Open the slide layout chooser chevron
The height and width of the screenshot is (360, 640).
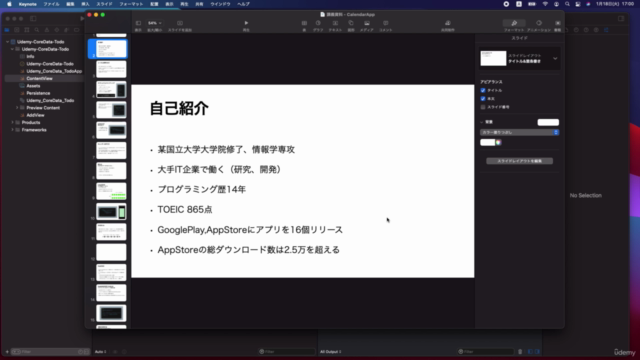tap(555, 58)
